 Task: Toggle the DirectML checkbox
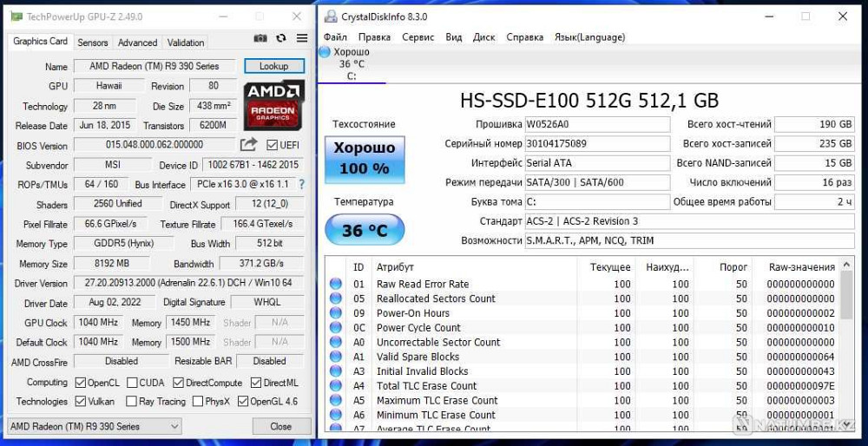tap(256, 383)
